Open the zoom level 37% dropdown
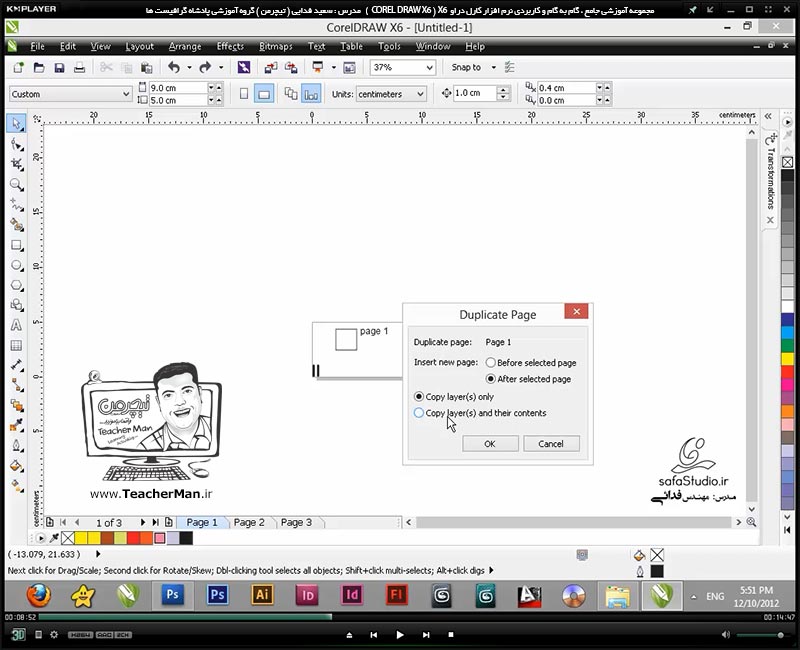Viewport: 800px width, 650px height. pyautogui.click(x=403, y=67)
